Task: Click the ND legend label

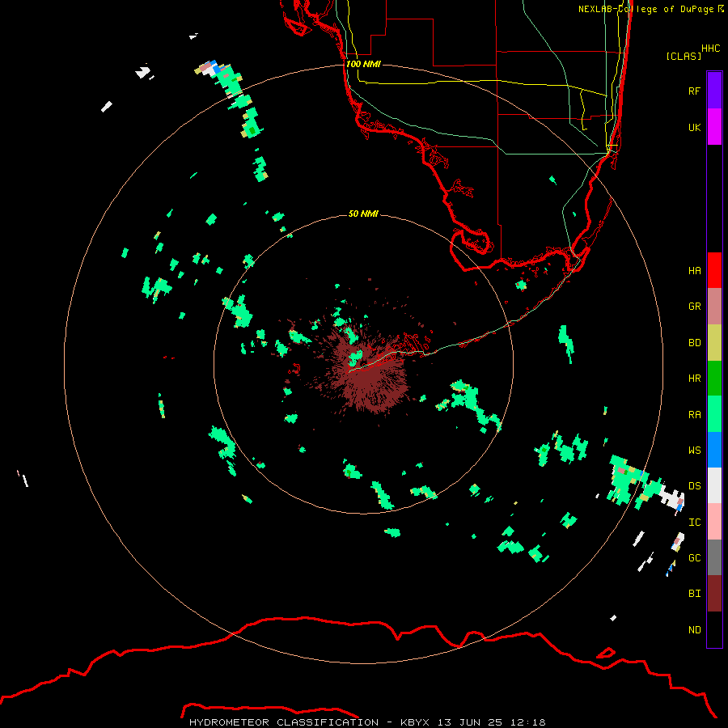Action: click(x=694, y=630)
